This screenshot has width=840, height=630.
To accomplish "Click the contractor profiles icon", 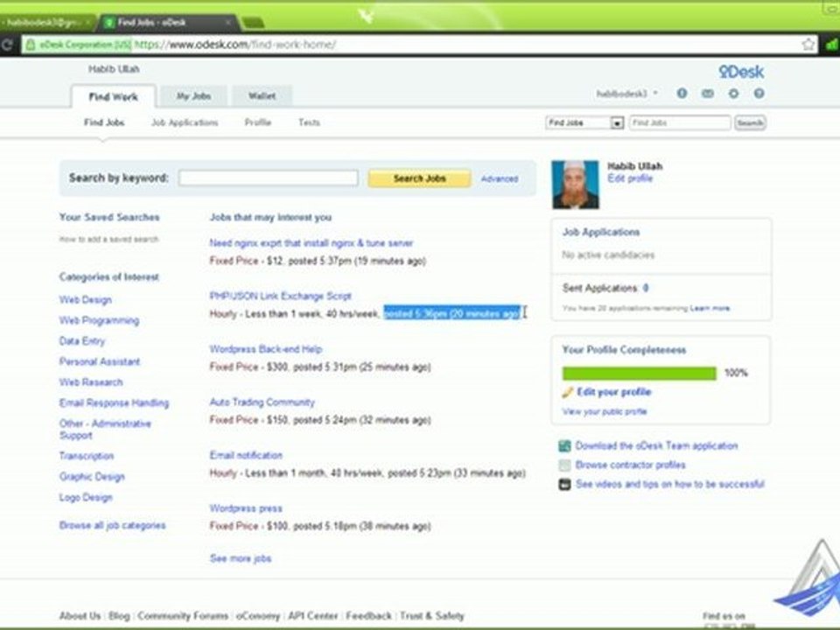I will point(564,465).
